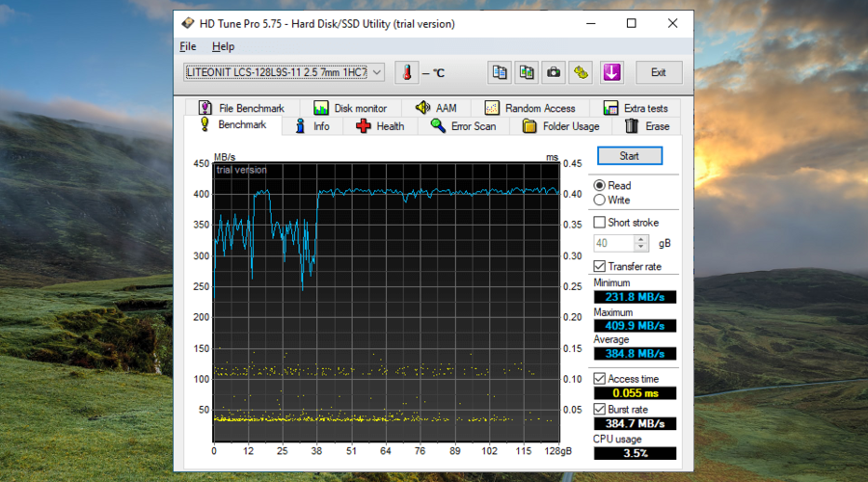Enable the Short stroke checkbox

tap(600, 223)
